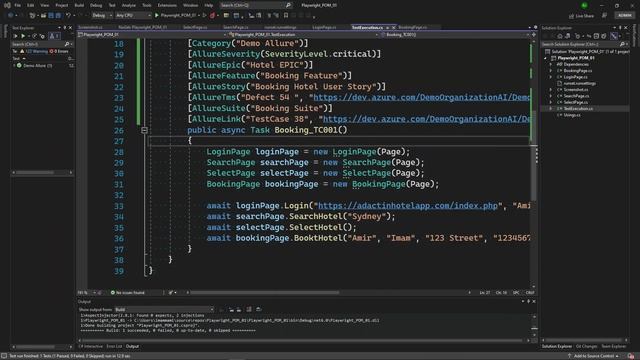Click Start Without Debugging outline play icon
This screenshot has width=640, height=360.
[x=205, y=16]
